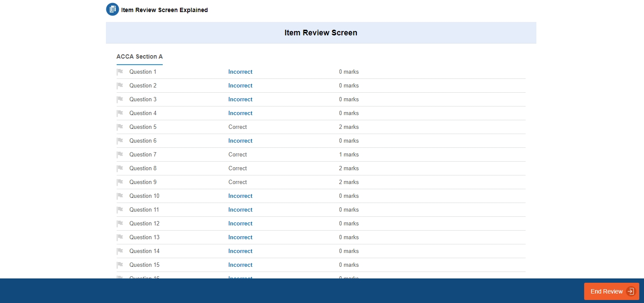The height and width of the screenshot is (303, 644).
Task: Open the Question 13 label
Action: (x=144, y=237)
